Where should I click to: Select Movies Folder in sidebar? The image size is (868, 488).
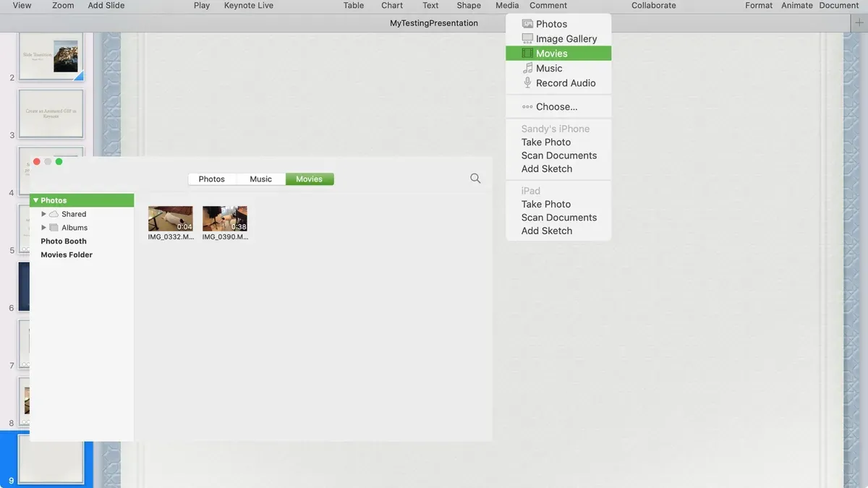point(67,254)
